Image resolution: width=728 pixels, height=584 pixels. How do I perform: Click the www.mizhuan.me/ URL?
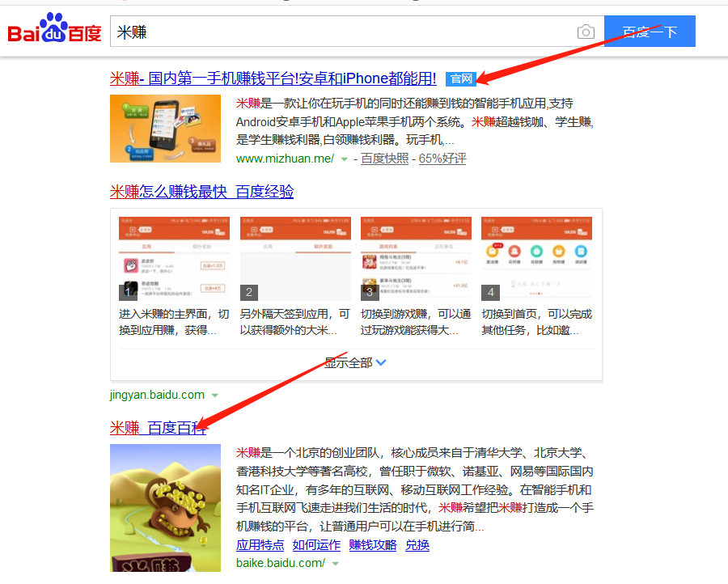pos(285,159)
